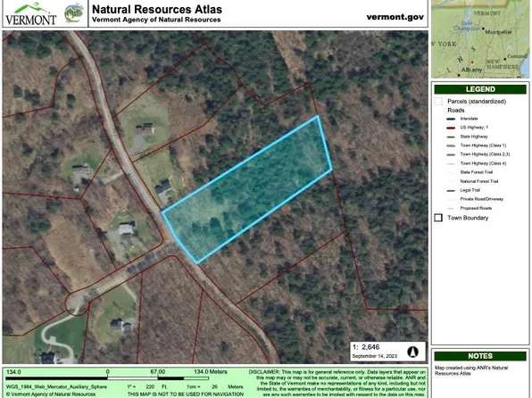532x398 pixels.
Task: Click the Vermont state logo
Action: [x=31, y=13]
